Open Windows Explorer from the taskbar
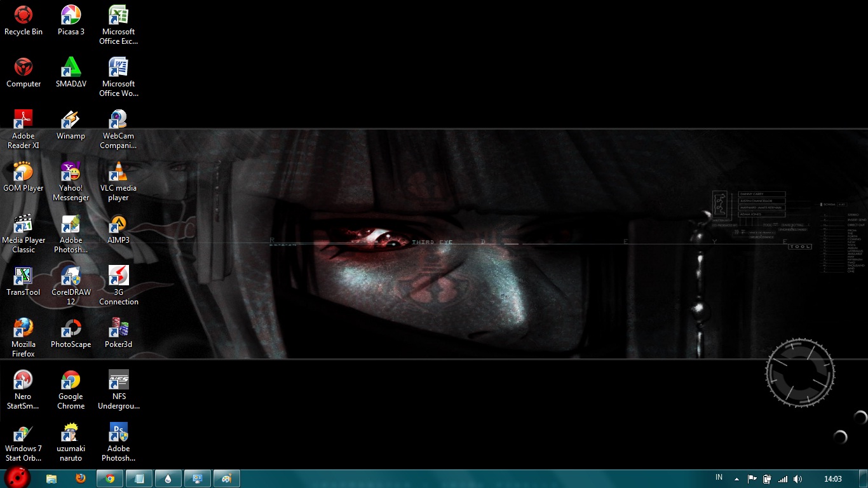This screenshot has height=488, width=868. [x=51, y=478]
